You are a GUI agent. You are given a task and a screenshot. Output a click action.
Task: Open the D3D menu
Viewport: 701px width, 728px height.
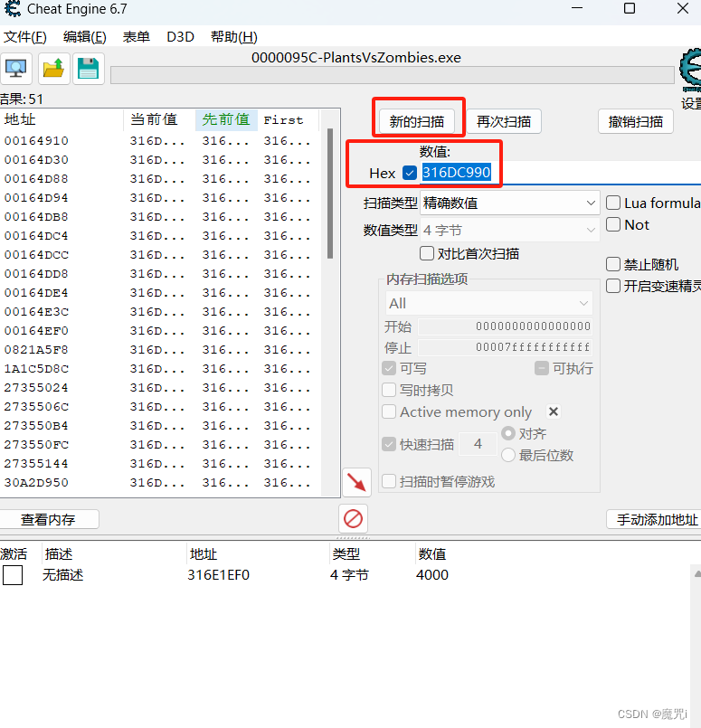[180, 37]
